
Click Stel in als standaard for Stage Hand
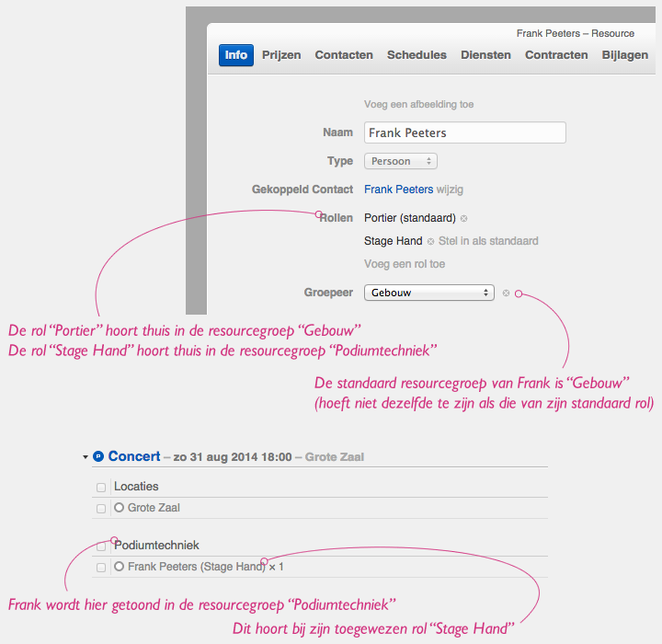pyautogui.click(x=488, y=241)
